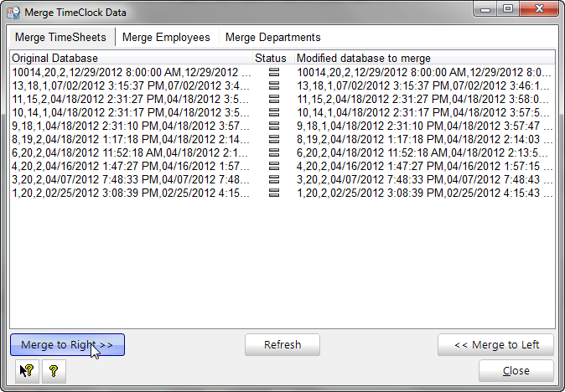Refresh the timesheet comparison list

pyautogui.click(x=282, y=345)
